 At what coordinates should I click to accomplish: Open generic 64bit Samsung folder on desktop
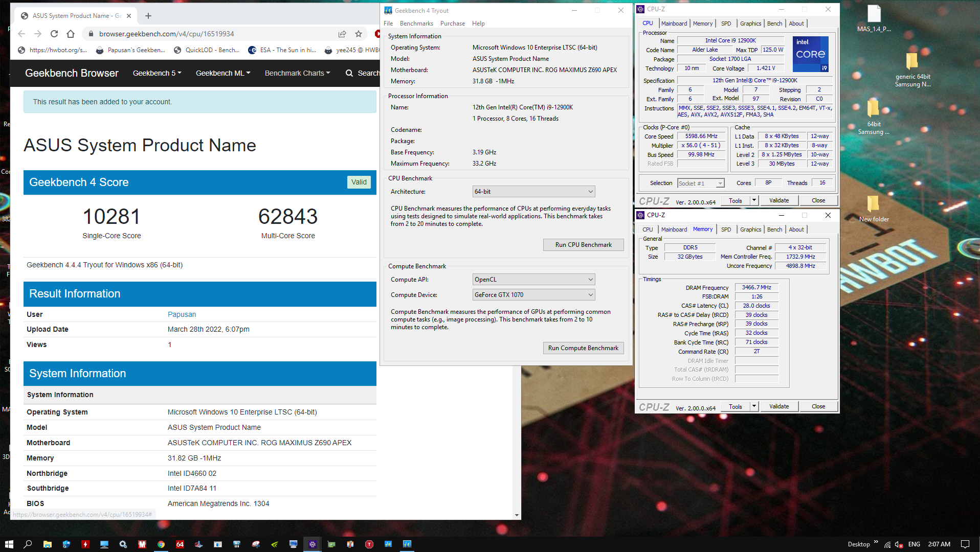(x=912, y=70)
